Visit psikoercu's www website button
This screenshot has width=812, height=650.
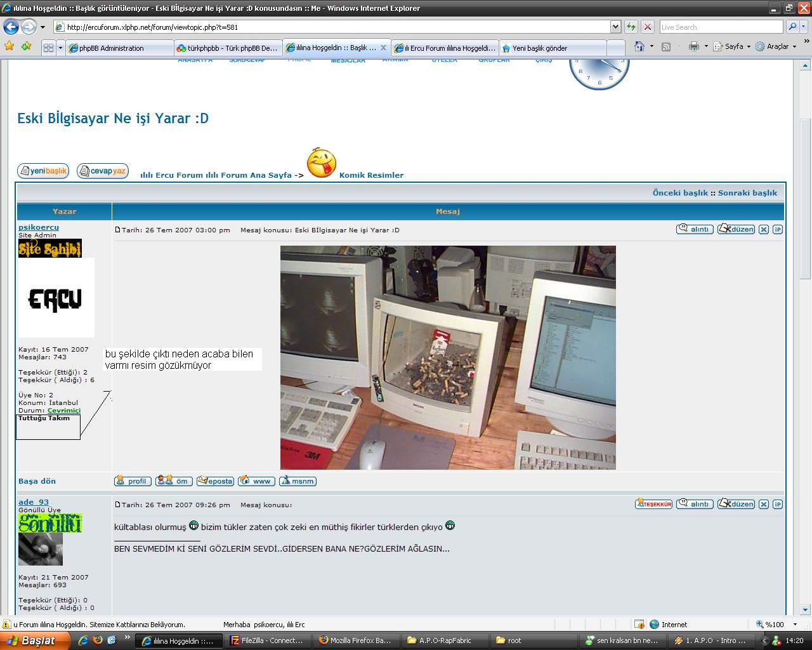tap(256, 481)
